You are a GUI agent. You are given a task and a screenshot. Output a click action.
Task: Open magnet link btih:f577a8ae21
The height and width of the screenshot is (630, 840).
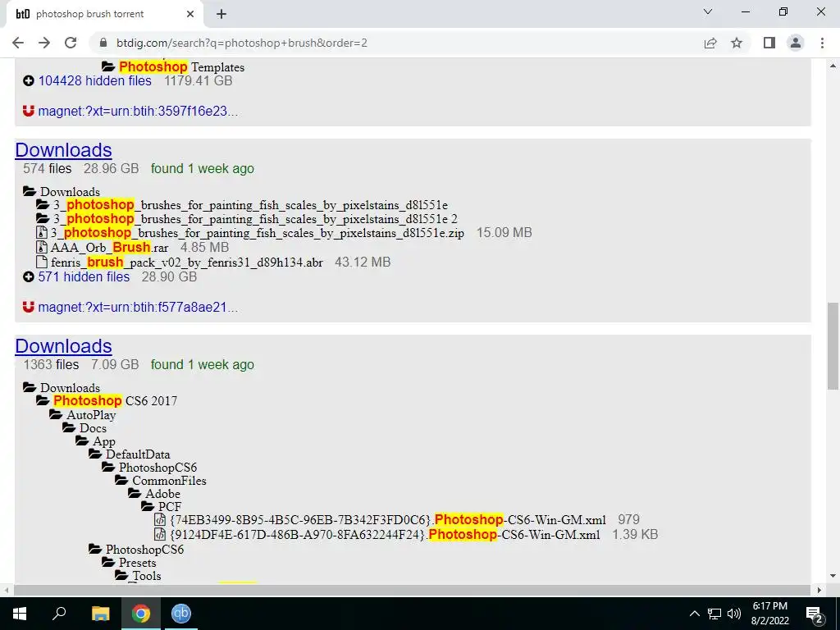(138, 308)
